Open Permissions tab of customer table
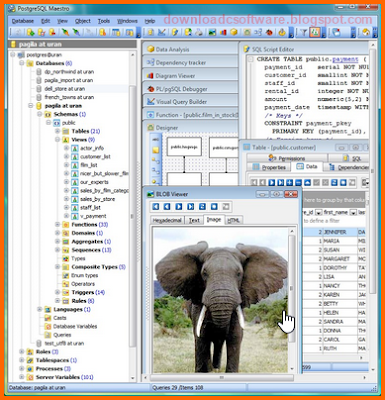The image size is (385, 400). (x=287, y=158)
